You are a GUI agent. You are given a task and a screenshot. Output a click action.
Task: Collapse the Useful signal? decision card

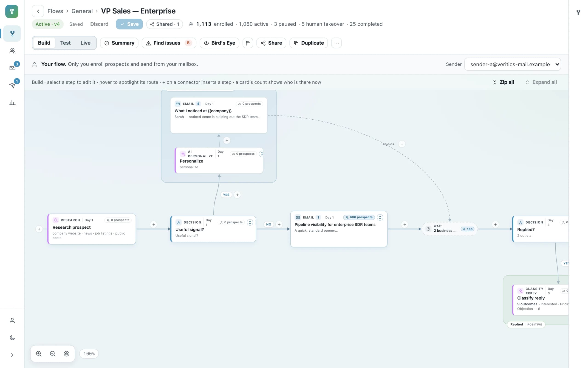pyautogui.click(x=250, y=222)
